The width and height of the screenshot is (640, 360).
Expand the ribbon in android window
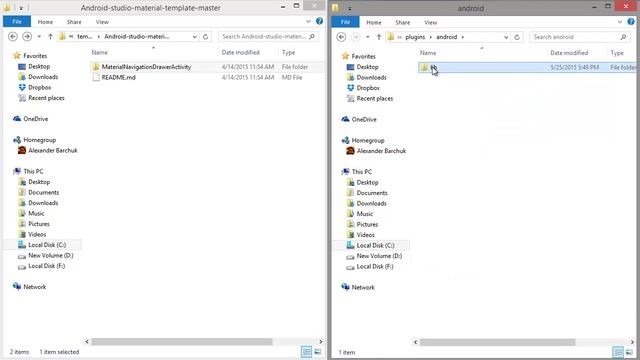click(x=620, y=22)
